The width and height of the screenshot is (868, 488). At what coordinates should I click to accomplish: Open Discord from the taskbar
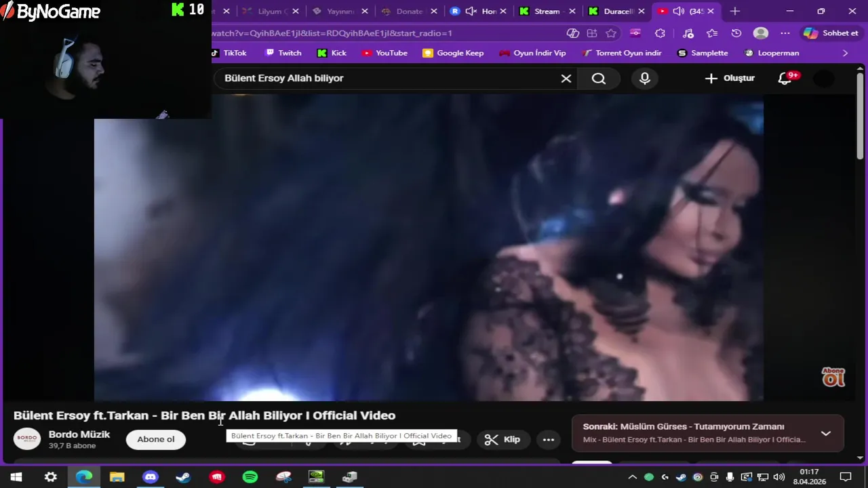151,477
